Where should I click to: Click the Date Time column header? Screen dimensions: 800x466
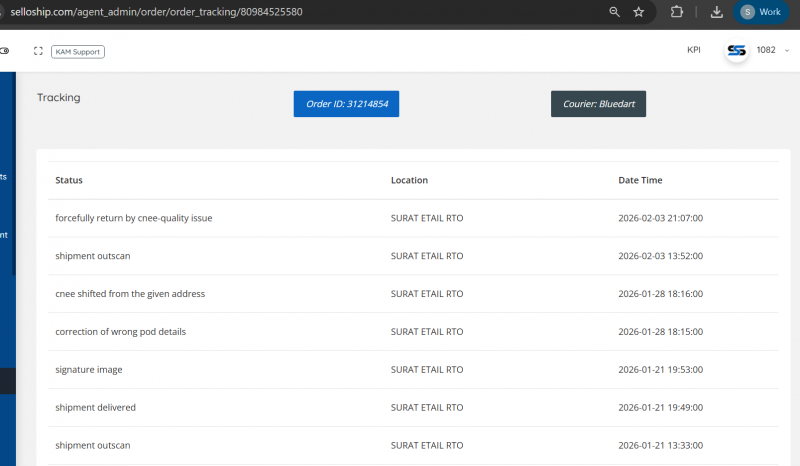click(x=640, y=180)
